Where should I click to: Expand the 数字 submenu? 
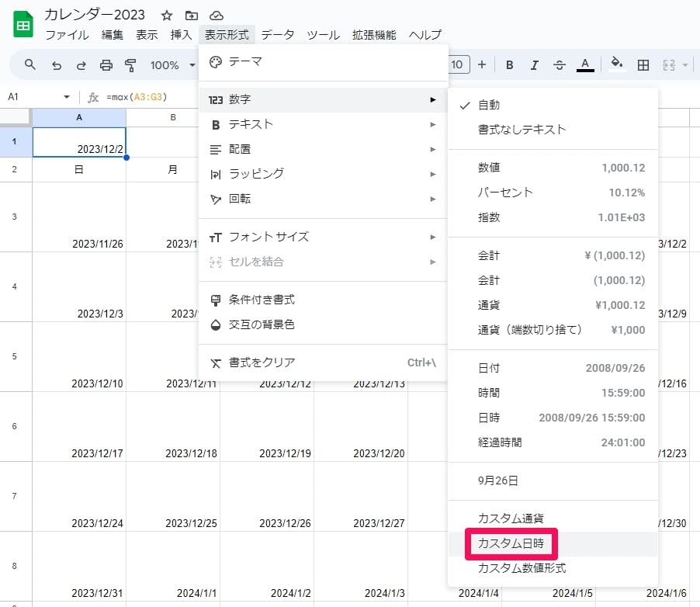[323, 99]
